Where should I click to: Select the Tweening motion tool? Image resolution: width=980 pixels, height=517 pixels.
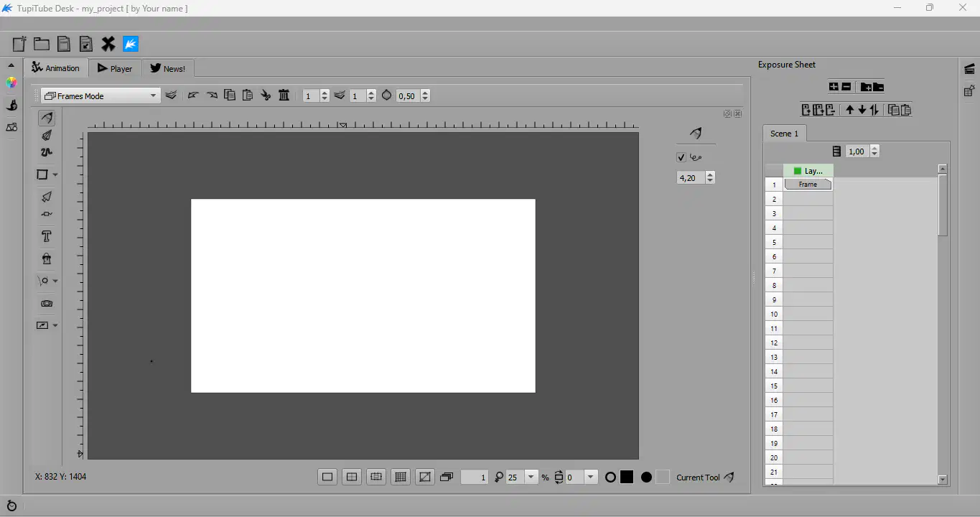click(x=44, y=281)
